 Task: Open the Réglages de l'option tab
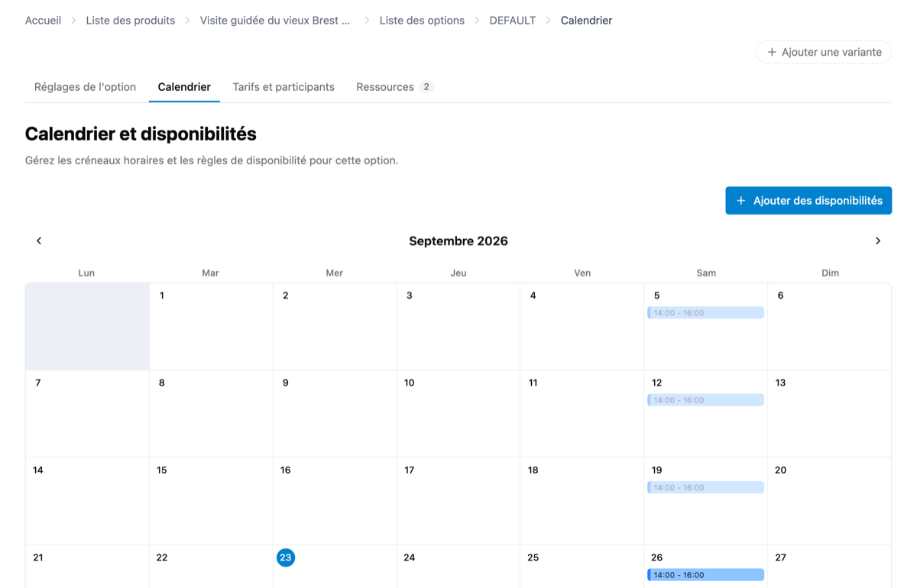click(85, 87)
